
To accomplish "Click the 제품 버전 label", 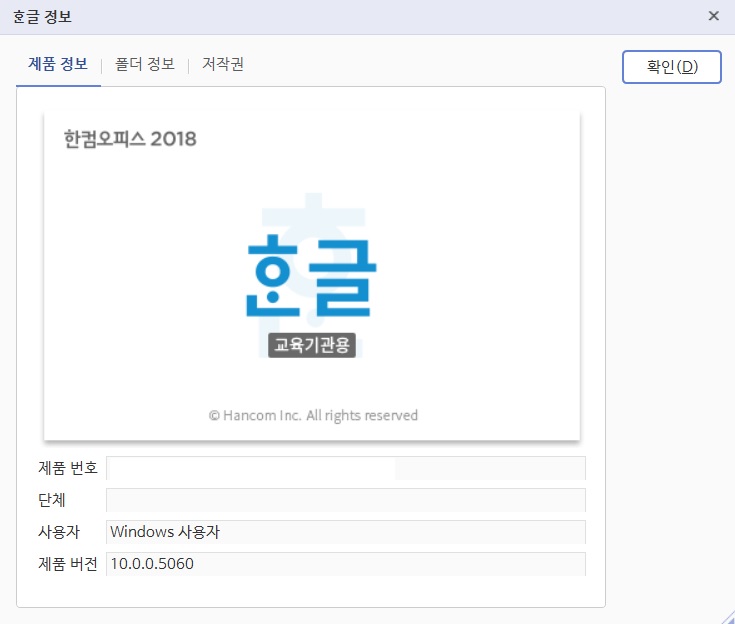I will (68, 564).
